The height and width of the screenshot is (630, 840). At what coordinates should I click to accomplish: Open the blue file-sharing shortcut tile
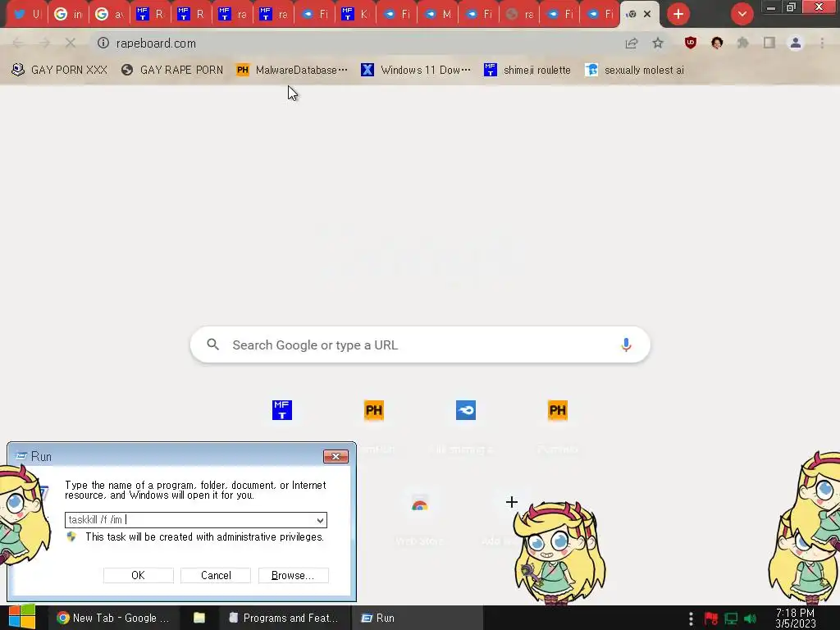[466, 410]
